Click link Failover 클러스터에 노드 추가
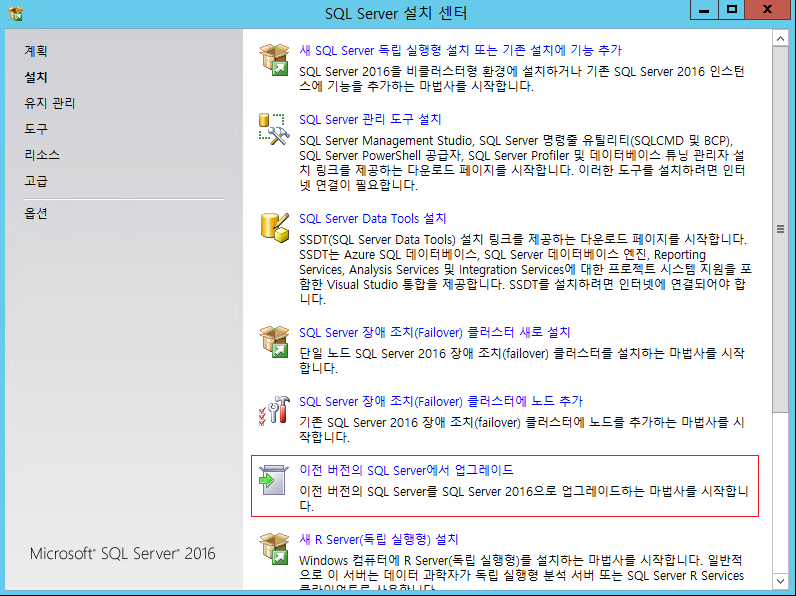The image size is (796, 596). tap(441, 401)
